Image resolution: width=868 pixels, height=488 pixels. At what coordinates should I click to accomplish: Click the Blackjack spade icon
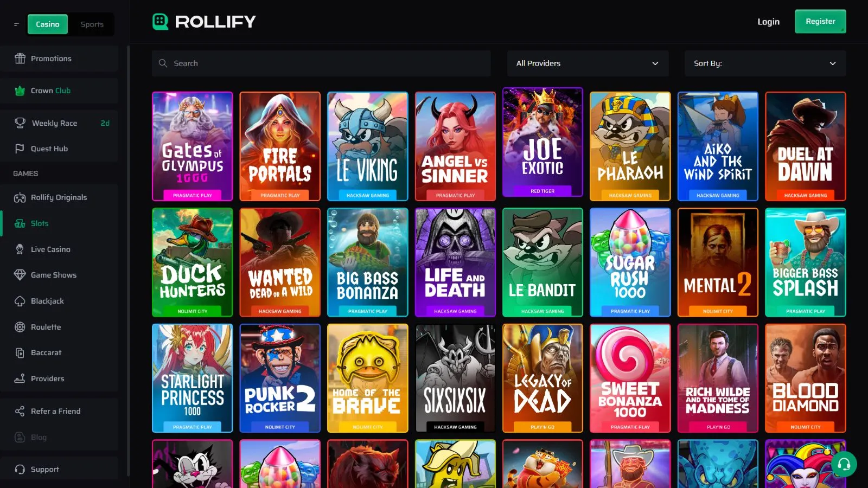(20, 301)
